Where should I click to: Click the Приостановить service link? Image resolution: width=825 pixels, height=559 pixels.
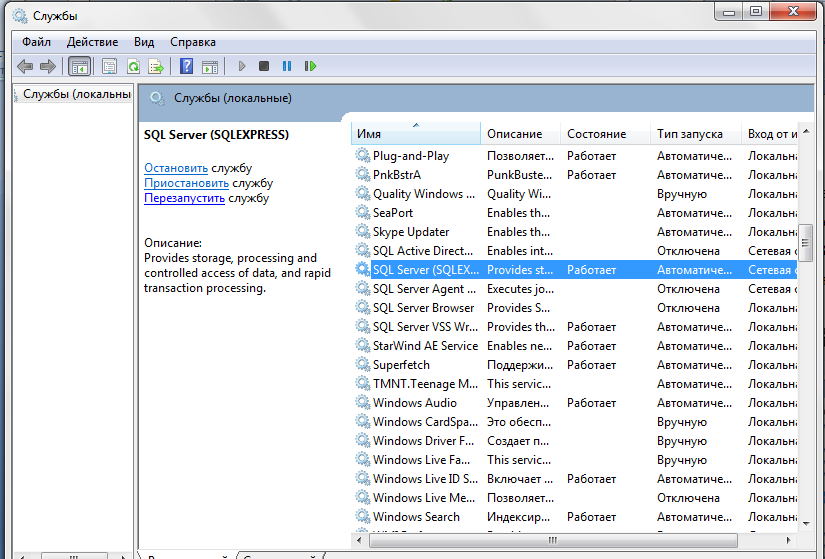(186, 183)
